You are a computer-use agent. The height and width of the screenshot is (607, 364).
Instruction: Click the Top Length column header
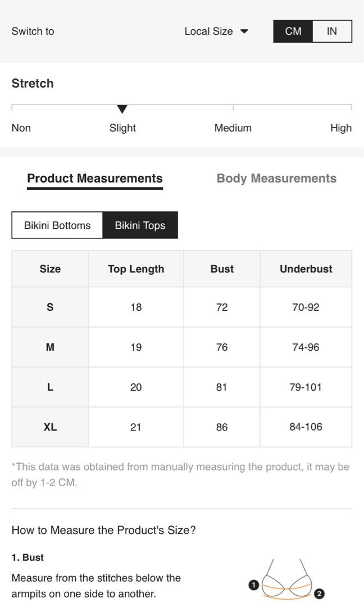point(136,269)
